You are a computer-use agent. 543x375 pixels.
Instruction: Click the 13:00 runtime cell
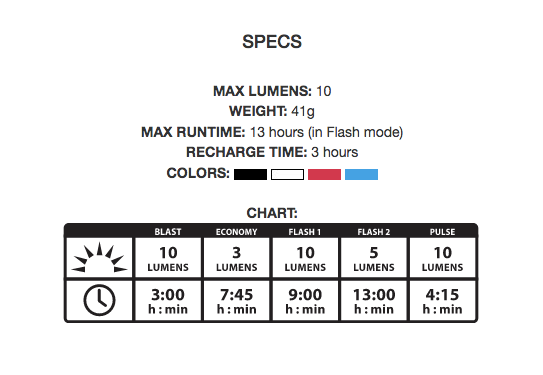point(374,300)
